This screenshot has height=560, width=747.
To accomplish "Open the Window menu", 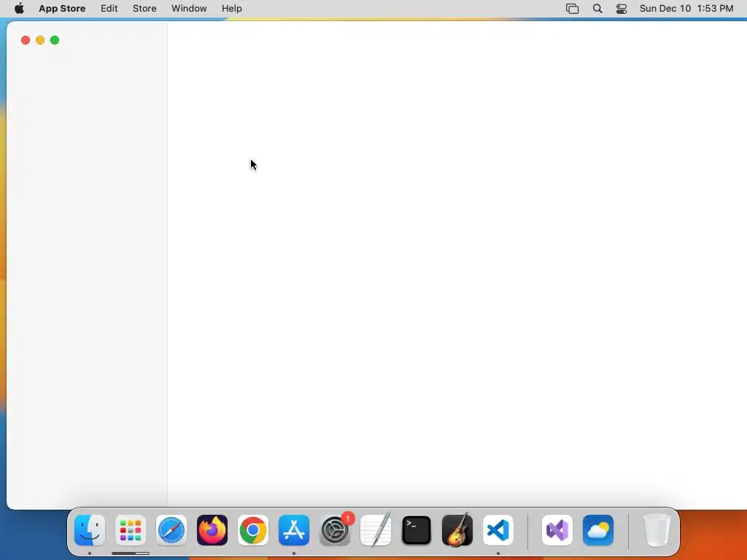I will [x=189, y=9].
